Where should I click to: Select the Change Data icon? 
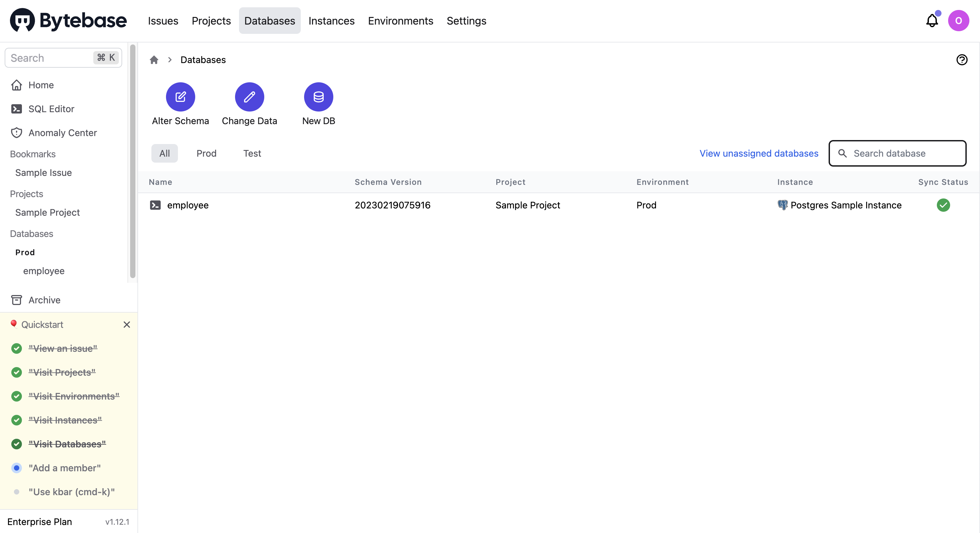point(249,97)
